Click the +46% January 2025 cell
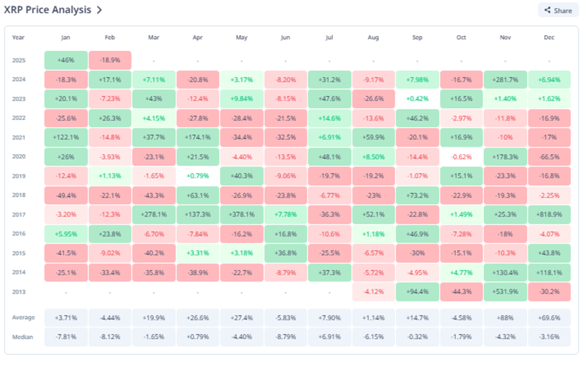 (x=66, y=60)
